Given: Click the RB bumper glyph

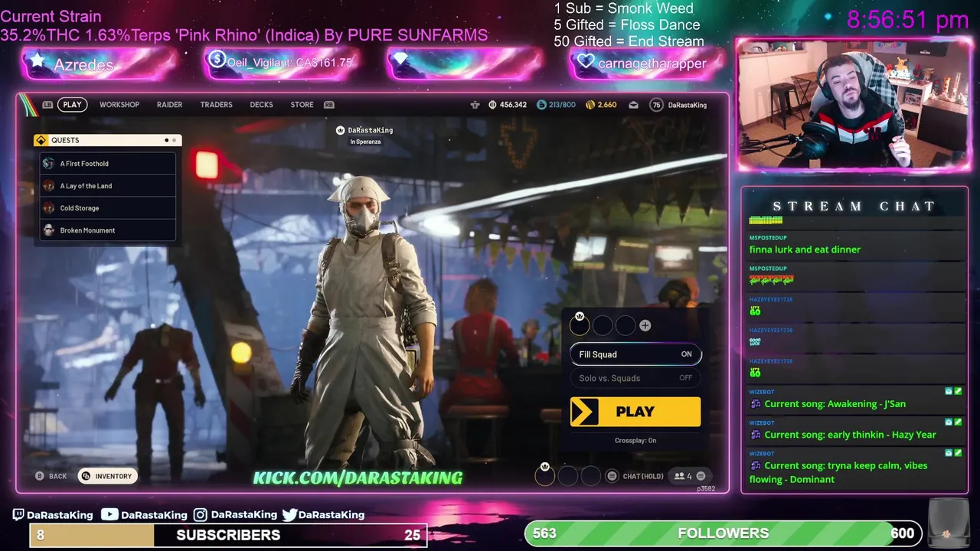Looking at the screenshot, I should [x=329, y=105].
